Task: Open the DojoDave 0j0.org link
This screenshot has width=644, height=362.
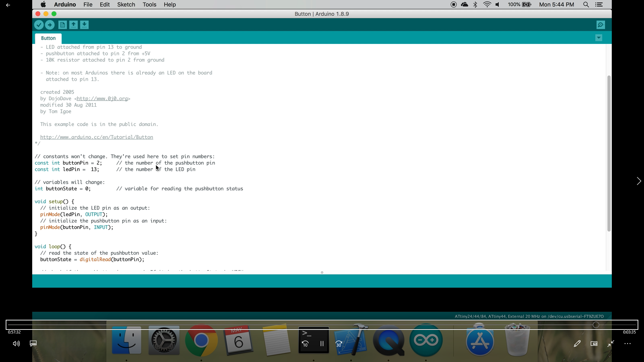Action: (x=102, y=99)
